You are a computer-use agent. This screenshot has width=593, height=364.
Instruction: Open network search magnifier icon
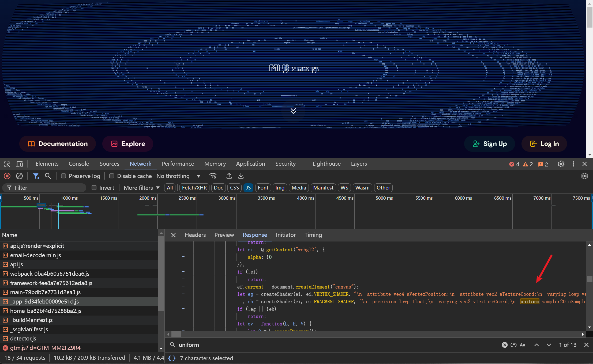point(48,176)
